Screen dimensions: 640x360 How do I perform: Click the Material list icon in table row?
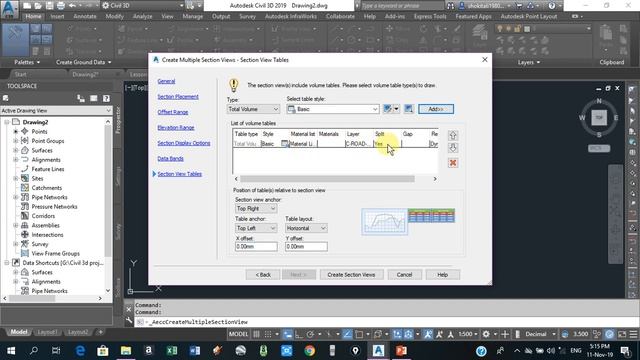(284, 144)
